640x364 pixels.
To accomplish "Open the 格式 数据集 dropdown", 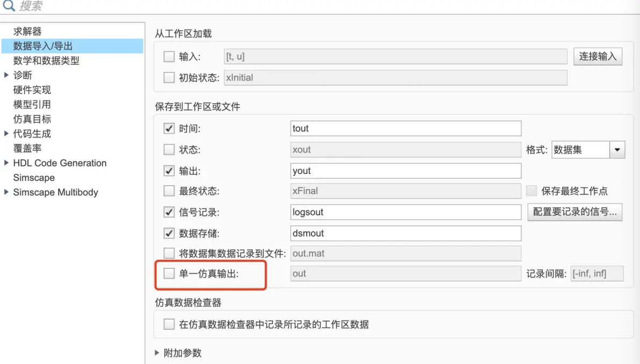I will (588, 150).
